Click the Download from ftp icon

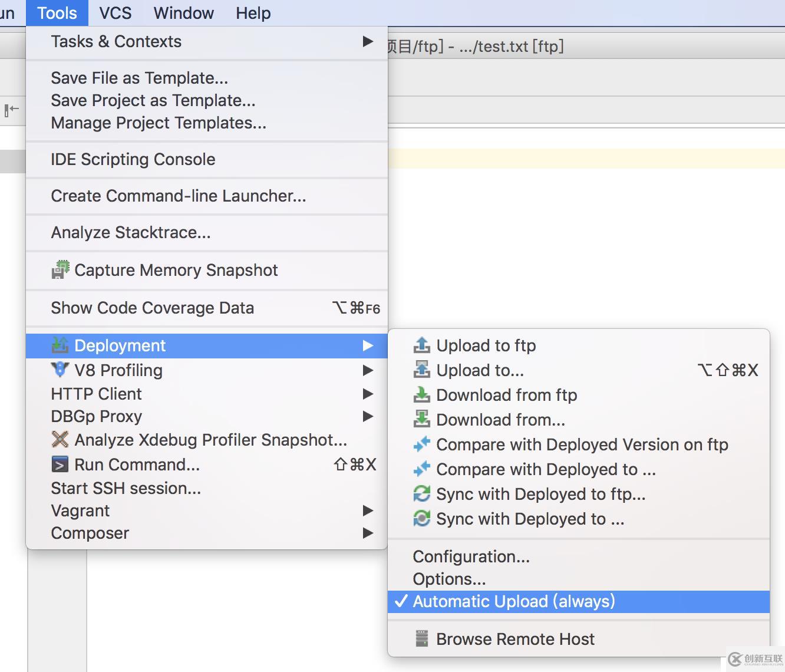tap(421, 395)
